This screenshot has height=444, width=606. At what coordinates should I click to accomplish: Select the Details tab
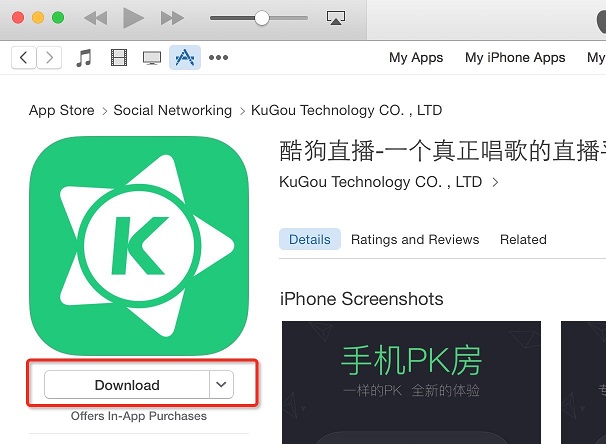(310, 239)
